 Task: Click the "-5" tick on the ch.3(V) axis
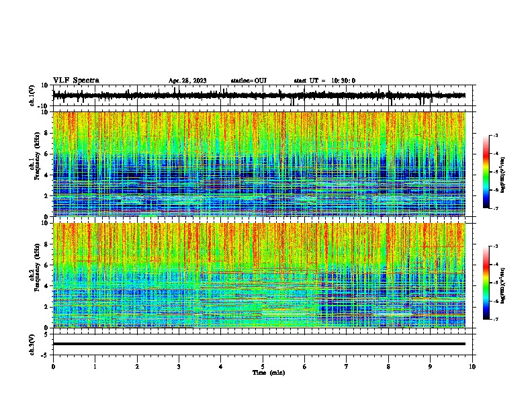[x=45, y=355]
